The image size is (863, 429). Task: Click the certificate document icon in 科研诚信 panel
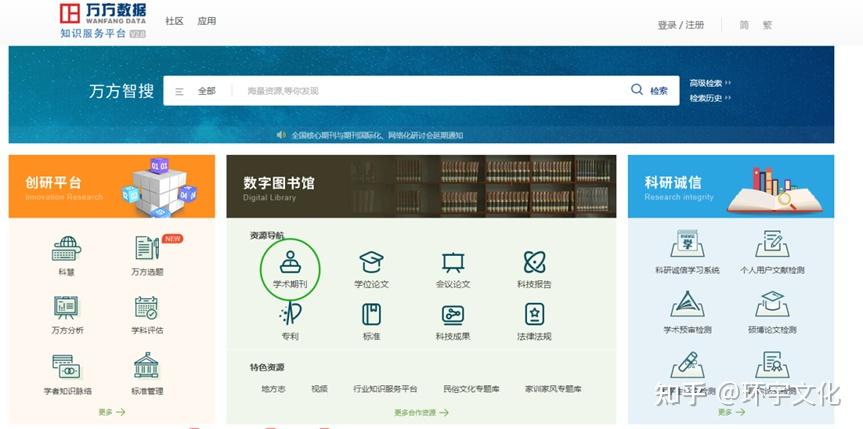[772, 364]
